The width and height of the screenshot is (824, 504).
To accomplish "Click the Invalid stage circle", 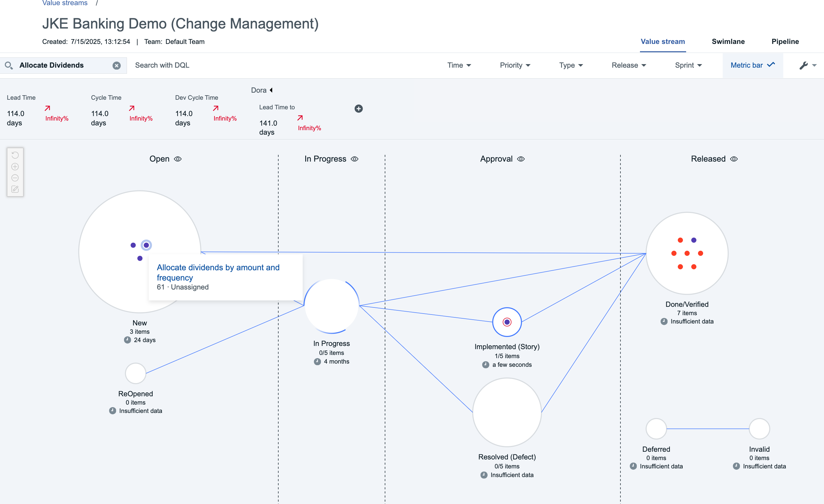I will click(759, 429).
